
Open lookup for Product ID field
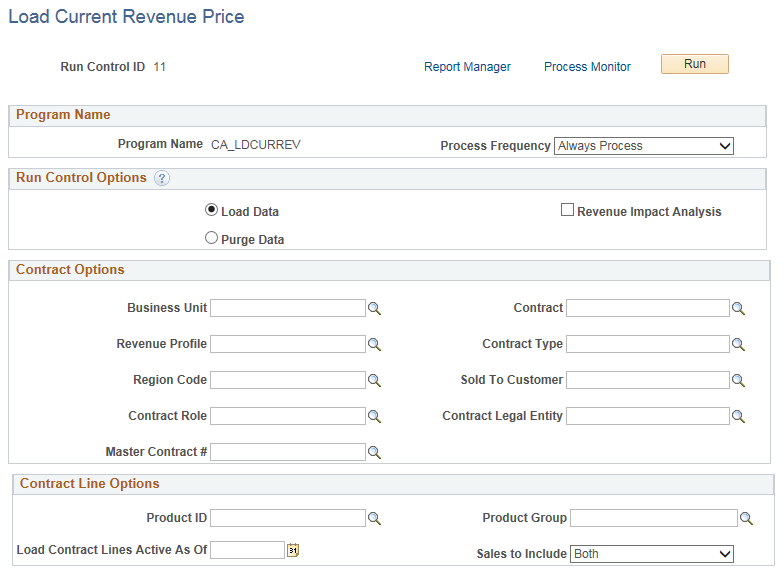click(374, 518)
